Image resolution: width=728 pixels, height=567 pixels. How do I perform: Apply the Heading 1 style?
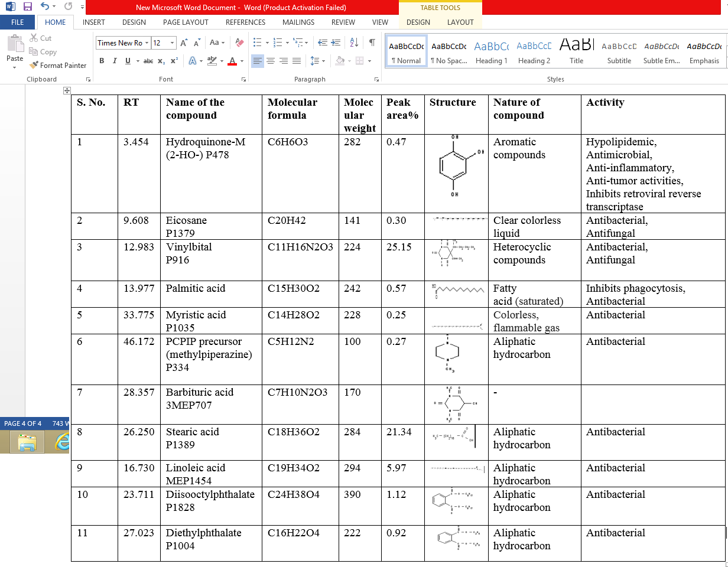[x=491, y=51]
